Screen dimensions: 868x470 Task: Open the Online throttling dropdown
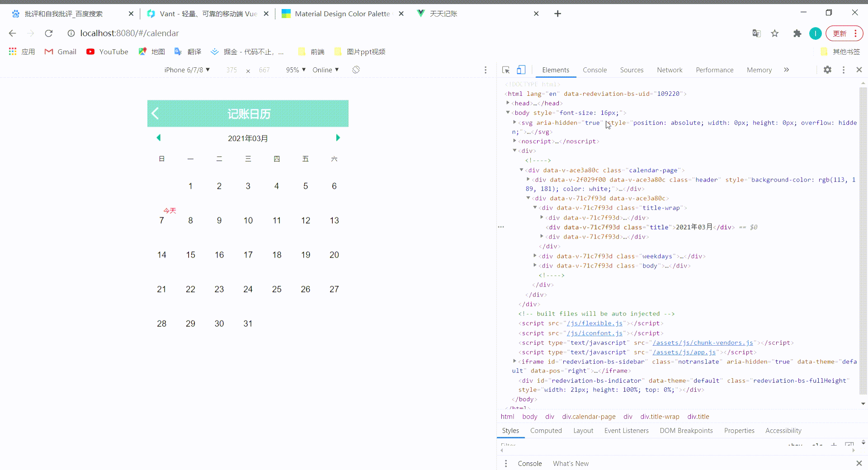tap(325, 70)
